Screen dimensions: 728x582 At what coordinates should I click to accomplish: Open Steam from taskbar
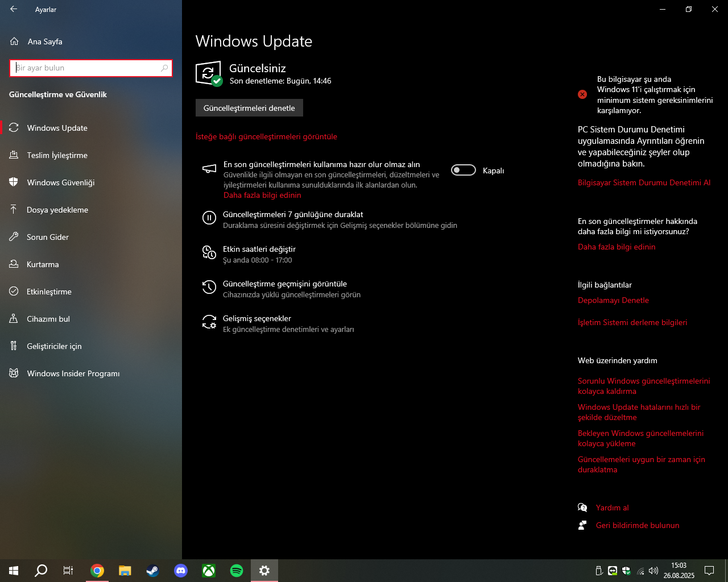(153, 571)
